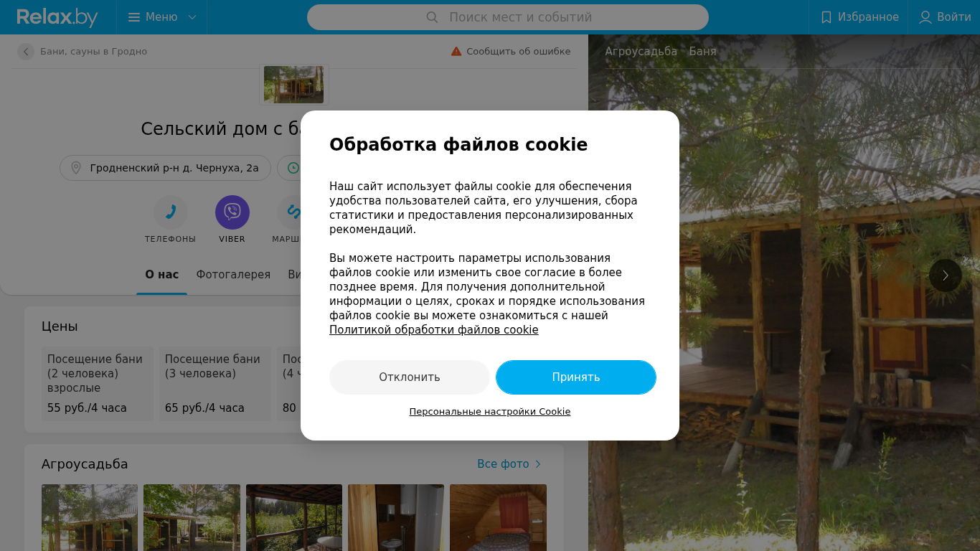Screen dimensions: 980x551
Task: Click the back arrow near Бани, сауны
Action: (26, 52)
